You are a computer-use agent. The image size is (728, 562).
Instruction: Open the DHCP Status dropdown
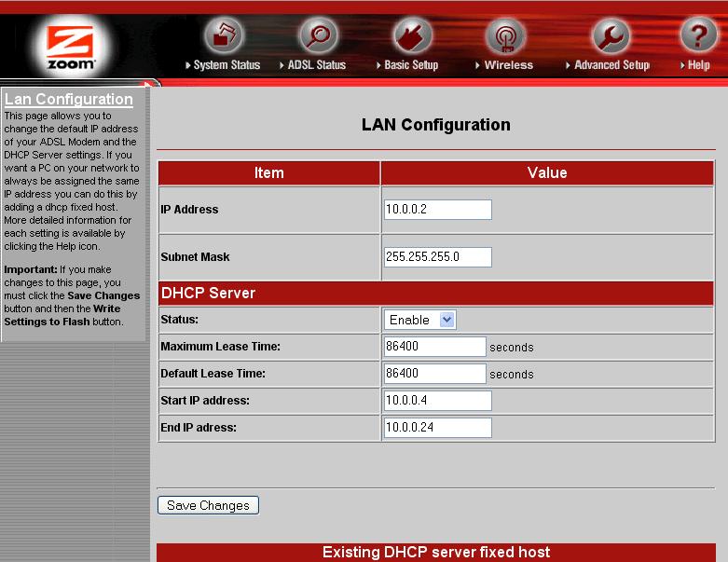420,320
